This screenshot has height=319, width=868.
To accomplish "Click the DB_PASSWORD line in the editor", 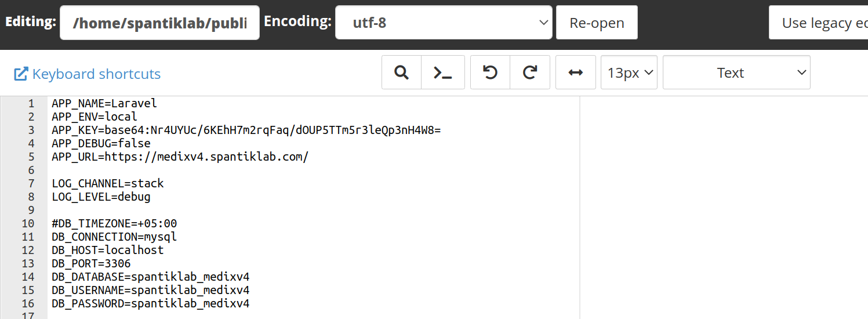I will (151, 303).
